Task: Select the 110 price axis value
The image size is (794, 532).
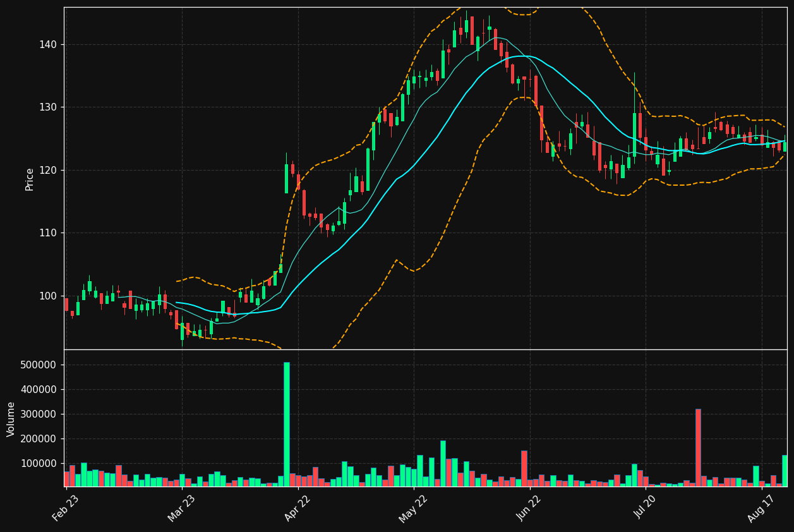Action: (48, 233)
